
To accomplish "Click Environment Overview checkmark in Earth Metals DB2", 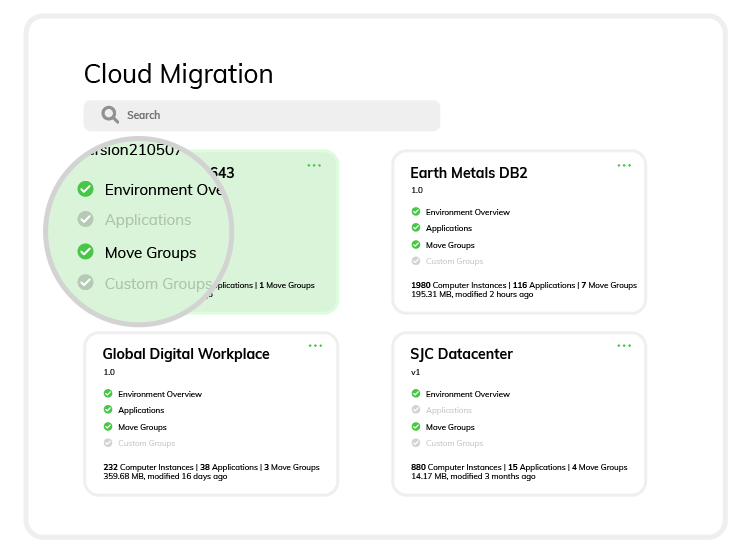I will point(416,211).
